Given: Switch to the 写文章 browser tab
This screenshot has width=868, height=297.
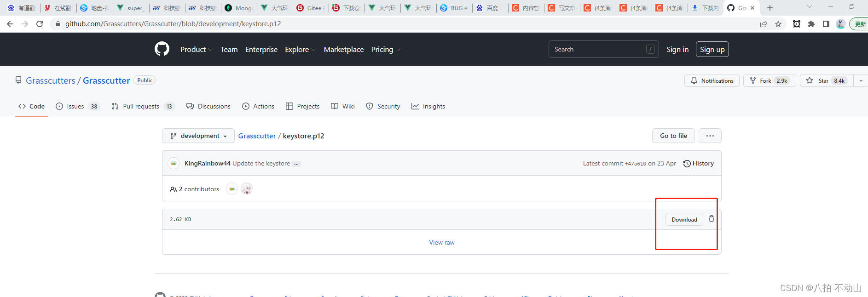Looking at the screenshot, I should (562, 8).
